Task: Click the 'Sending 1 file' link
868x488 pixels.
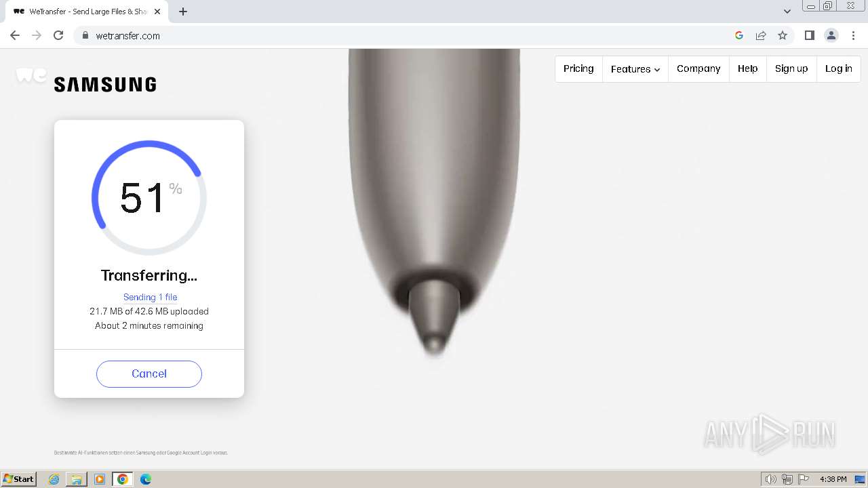Action: 150,297
